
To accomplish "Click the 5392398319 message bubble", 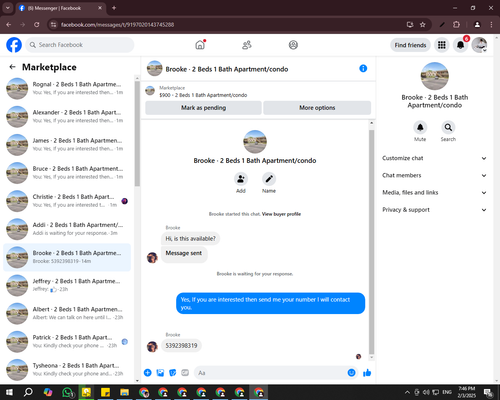I will pos(181,345).
